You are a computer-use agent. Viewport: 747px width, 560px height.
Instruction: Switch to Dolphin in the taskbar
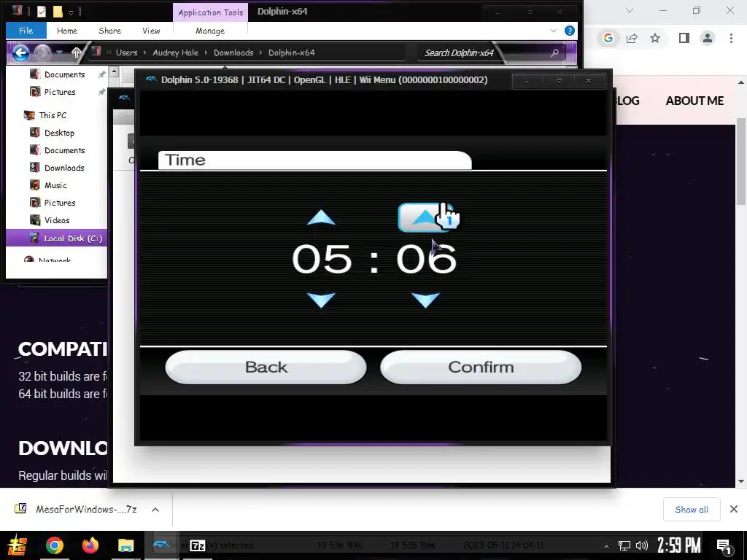click(x=161, y=545)
